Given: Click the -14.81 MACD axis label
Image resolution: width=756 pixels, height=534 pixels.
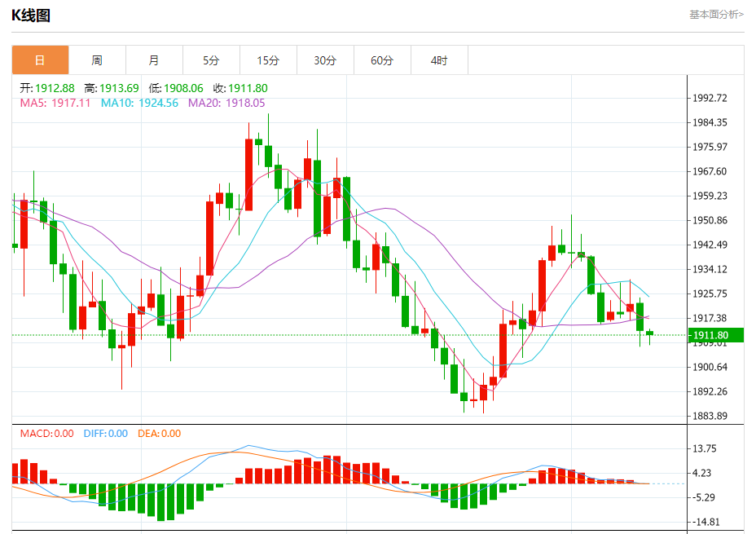Looking at the screenshot, I should [x=705, y=522].
